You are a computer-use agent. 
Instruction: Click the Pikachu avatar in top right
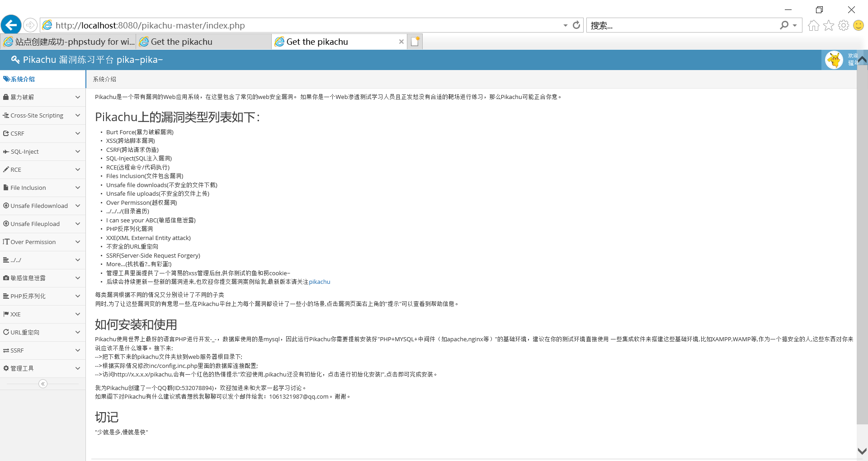(834, 59)
